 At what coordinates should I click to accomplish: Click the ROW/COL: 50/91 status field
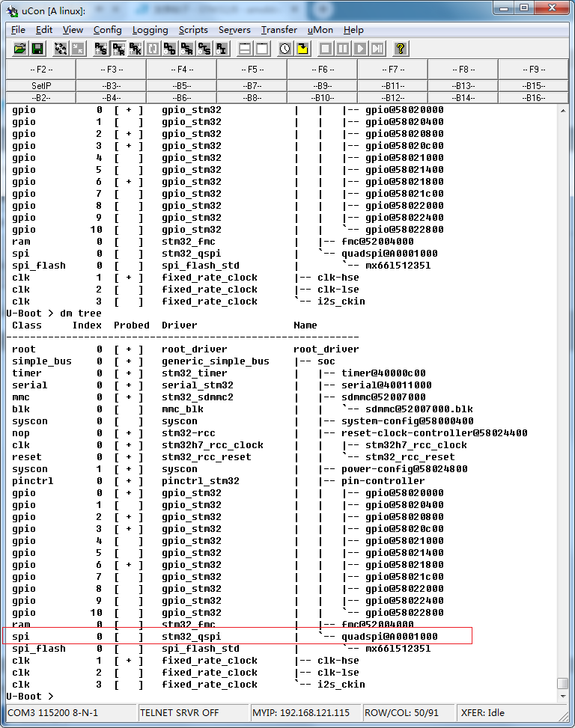(410, 713)
